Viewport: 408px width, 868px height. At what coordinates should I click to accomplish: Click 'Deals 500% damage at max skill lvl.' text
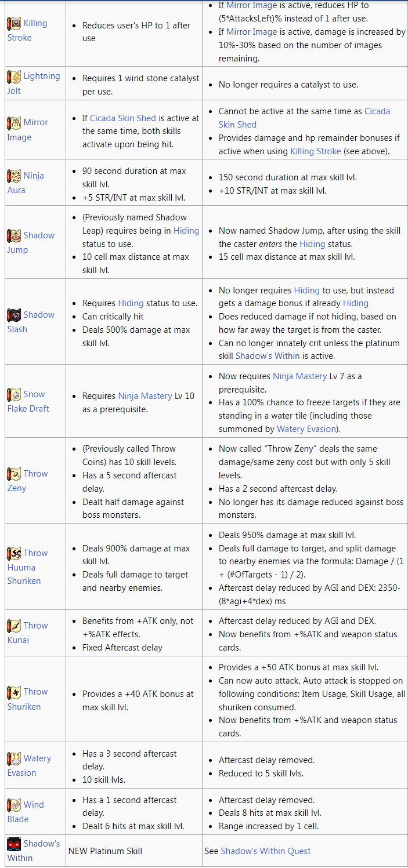tap(136, 336)
